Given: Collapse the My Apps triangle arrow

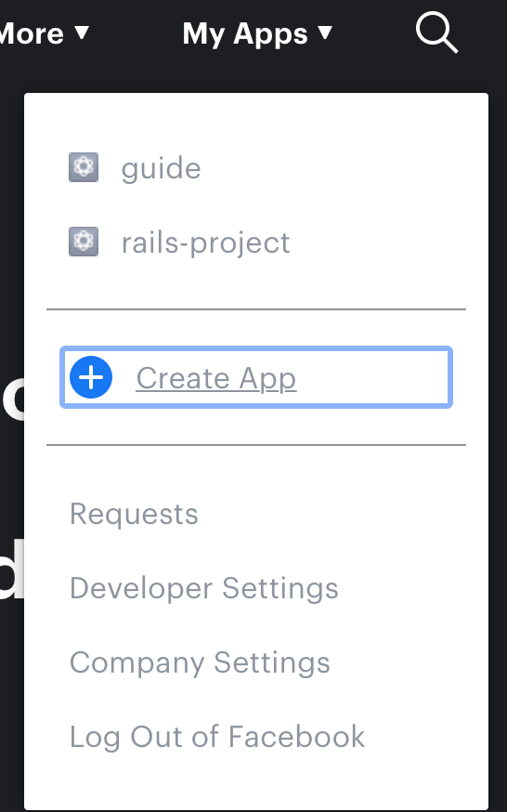Looking at the screenshot, I should 325,33.
